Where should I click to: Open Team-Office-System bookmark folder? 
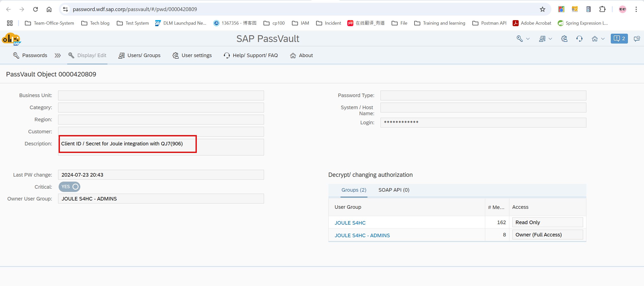point(50,23)
